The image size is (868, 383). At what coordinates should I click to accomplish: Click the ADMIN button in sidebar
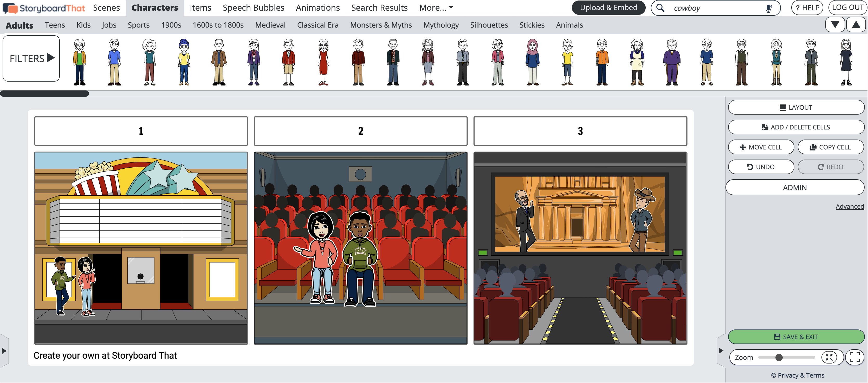tap(795, 187)
